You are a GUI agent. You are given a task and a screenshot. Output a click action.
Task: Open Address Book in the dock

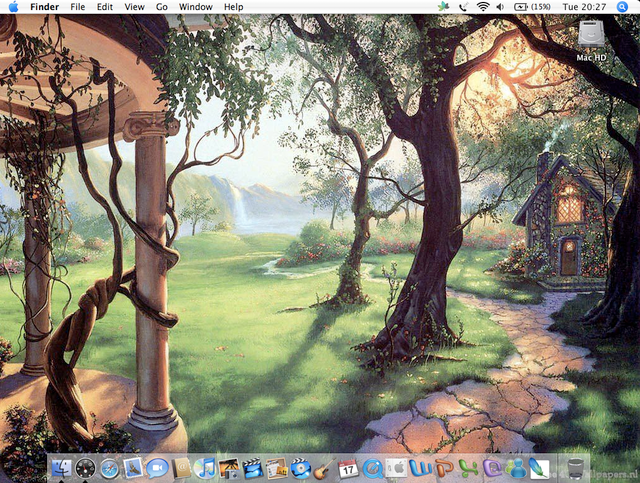(x=182, y=468)
